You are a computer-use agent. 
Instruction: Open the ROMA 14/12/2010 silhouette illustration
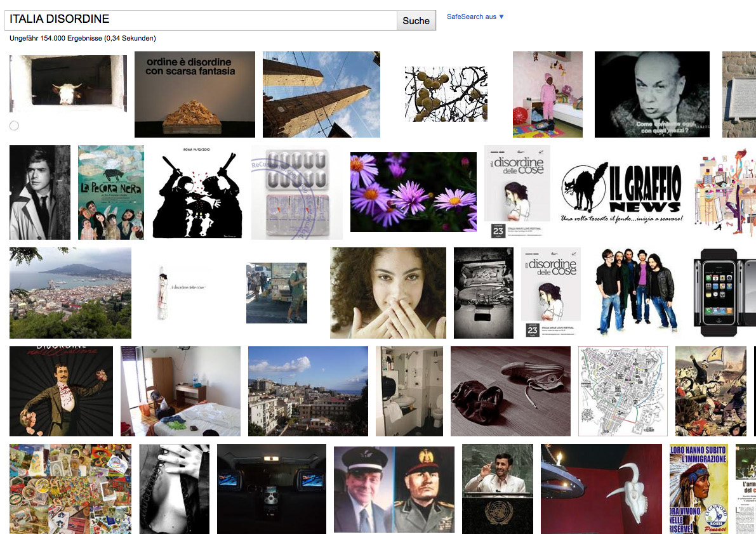point(197,193)
